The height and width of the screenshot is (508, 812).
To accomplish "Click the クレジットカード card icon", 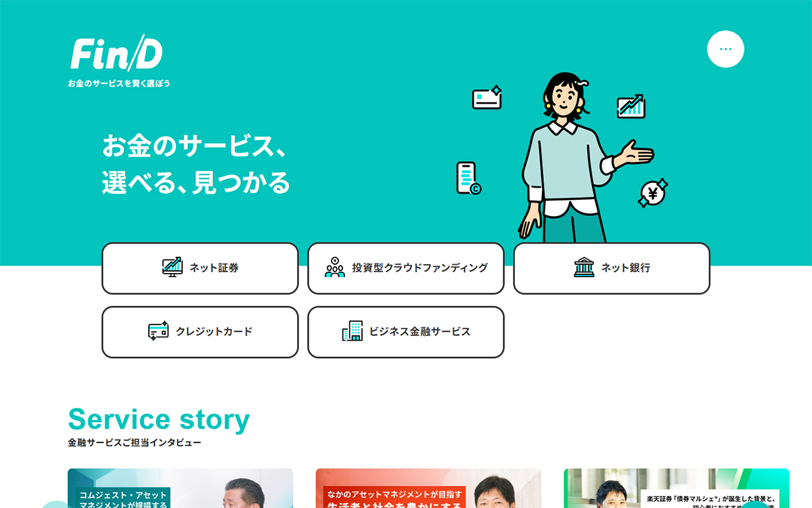I will (x=158, y=331).
